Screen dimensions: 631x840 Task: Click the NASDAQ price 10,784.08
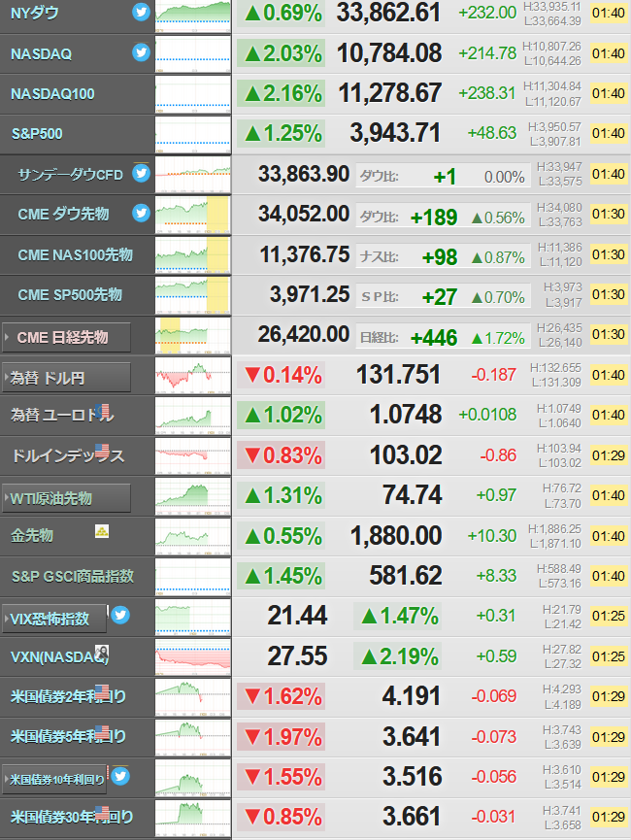(389, 53)
